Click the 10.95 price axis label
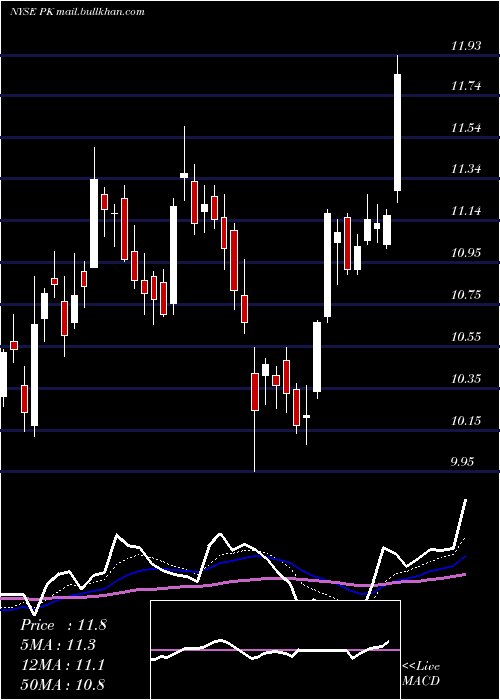Viewport: 500px width, 700px height. pos(466,253)
